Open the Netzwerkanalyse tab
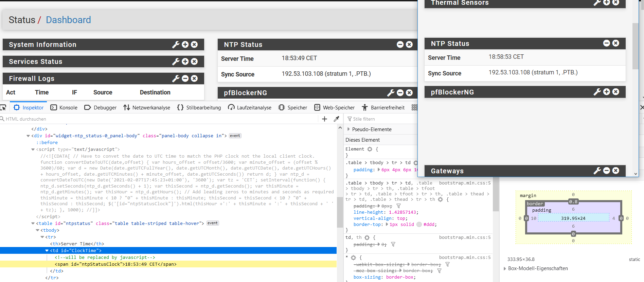 pyautogui.click(x=147, y=107)
